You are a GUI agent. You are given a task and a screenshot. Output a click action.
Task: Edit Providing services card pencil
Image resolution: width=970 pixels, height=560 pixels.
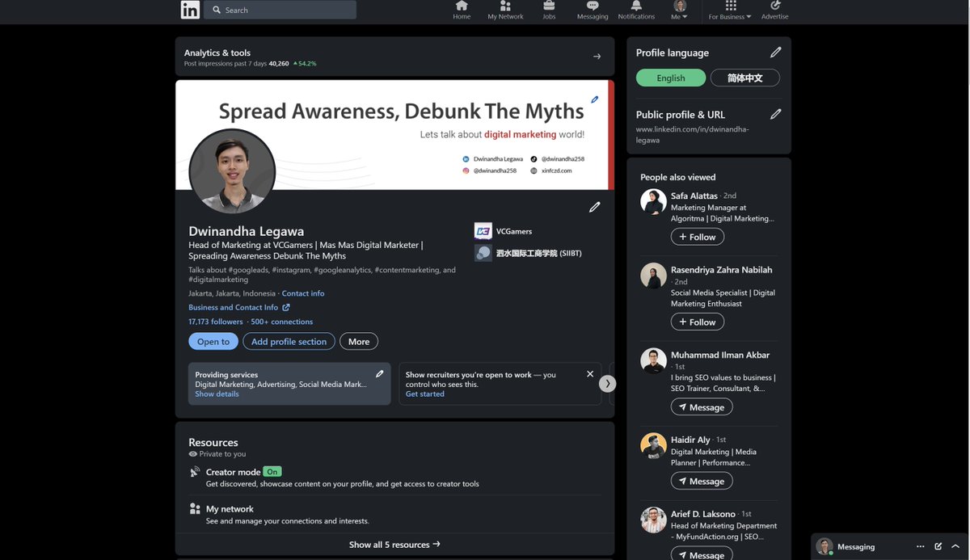[380, 373]
